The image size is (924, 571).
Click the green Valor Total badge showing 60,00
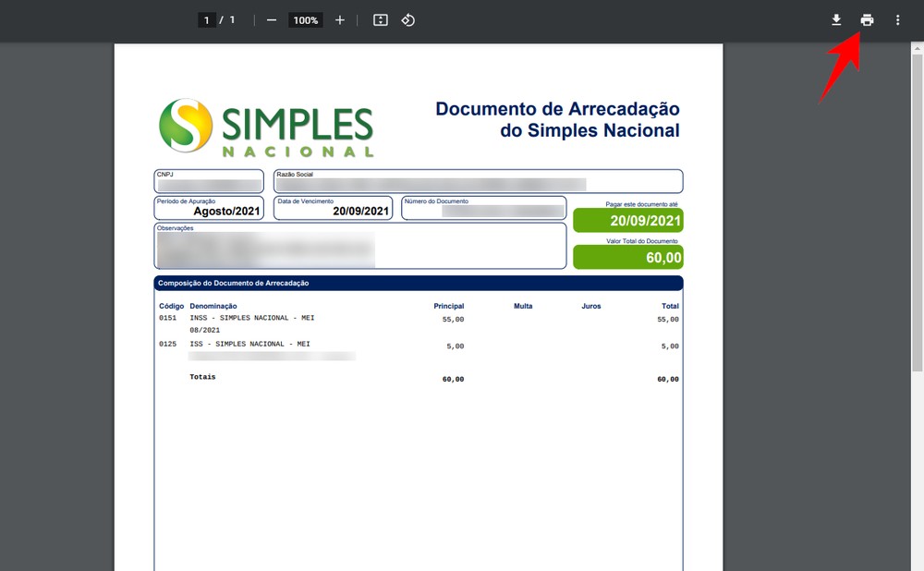[628, 257]
